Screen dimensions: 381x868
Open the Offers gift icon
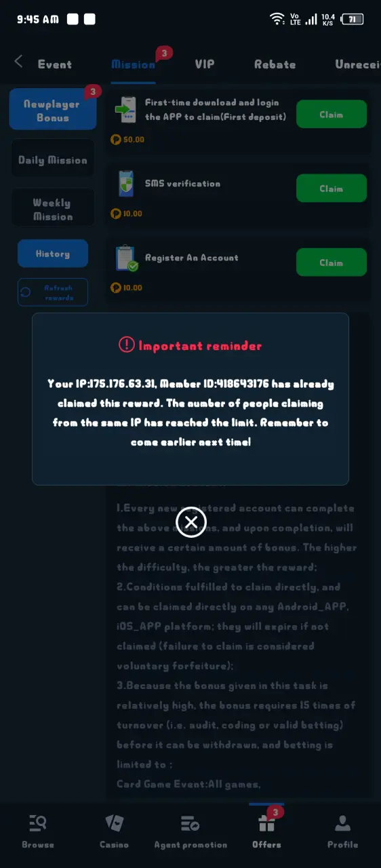click(266, 823)
